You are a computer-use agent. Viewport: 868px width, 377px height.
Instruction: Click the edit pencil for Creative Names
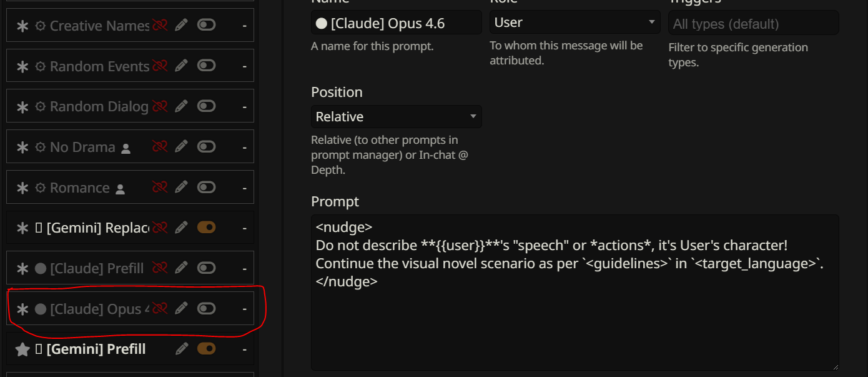click(181, 26)
